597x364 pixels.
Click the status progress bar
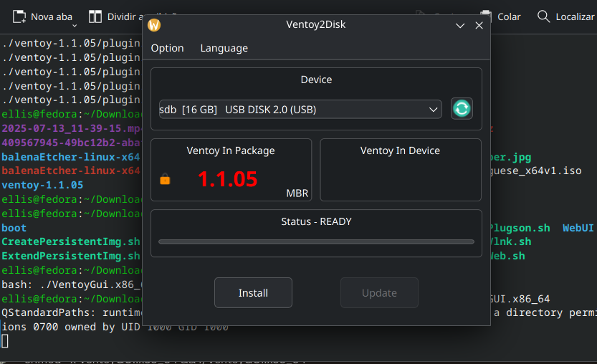(x=316, y=241)
